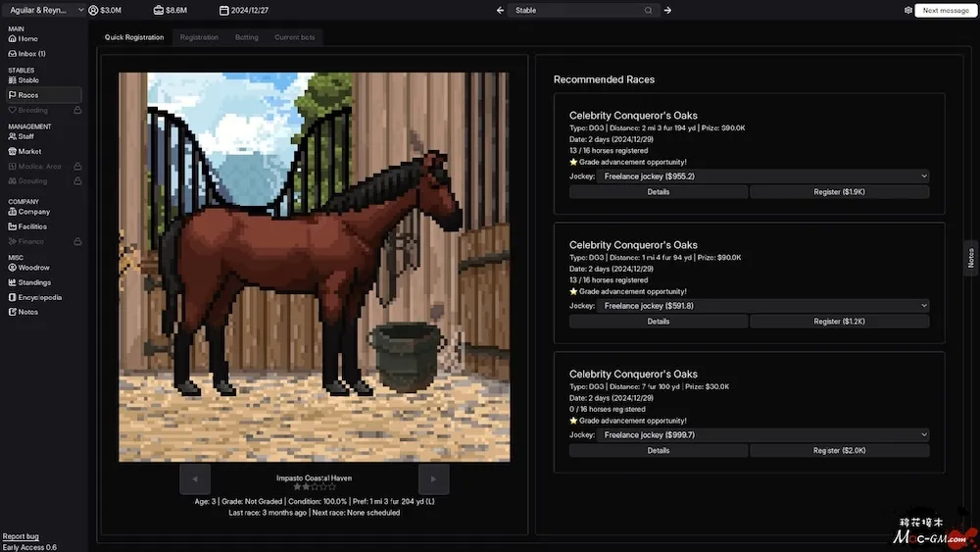
Task: Click the "0 / 16 horses registered" text
Action: tap(608, 410)
